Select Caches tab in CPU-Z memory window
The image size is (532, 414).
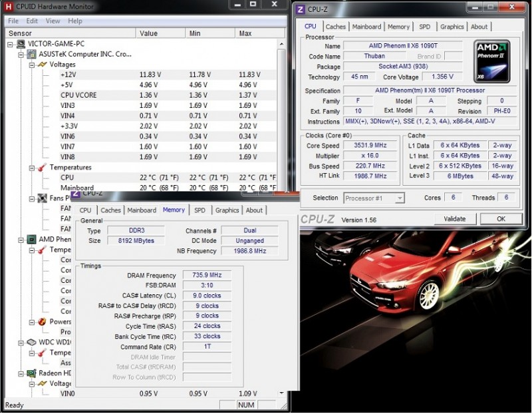tap(110, 210)
